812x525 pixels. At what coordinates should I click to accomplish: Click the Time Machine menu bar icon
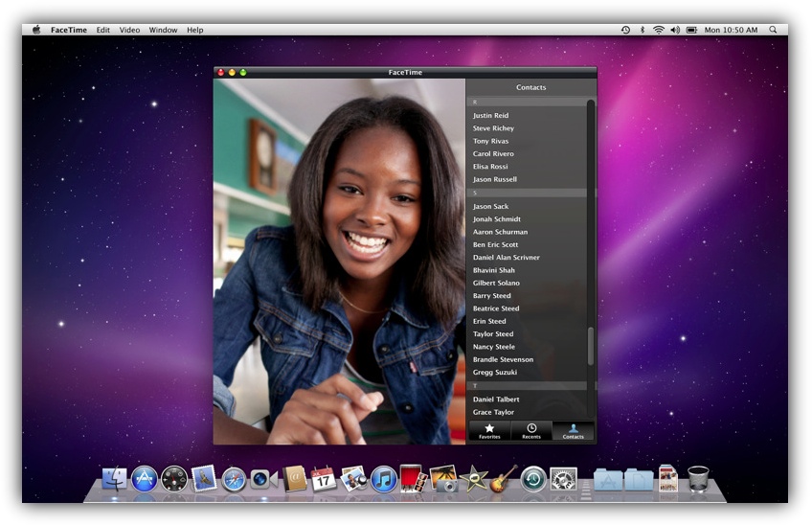(625, 30)
